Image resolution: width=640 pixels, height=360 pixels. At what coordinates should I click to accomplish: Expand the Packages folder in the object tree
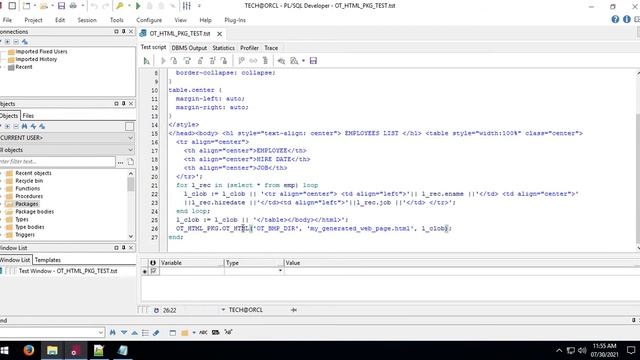pyautogui.click(x=2, y=204)
